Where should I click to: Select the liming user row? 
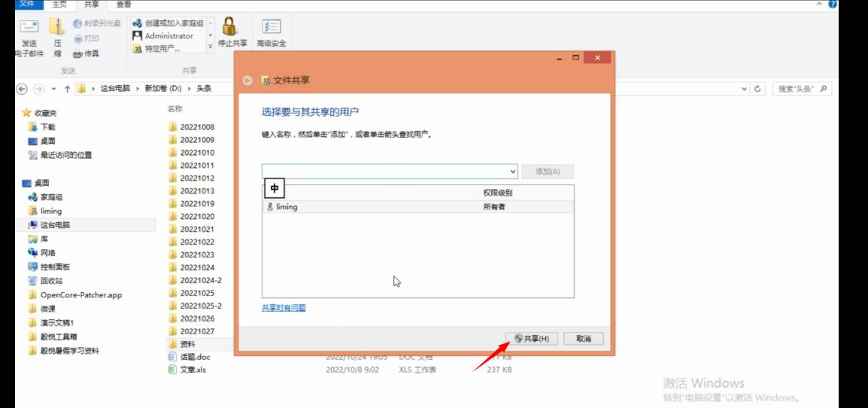pyautogui.click(x=418, y=207)
